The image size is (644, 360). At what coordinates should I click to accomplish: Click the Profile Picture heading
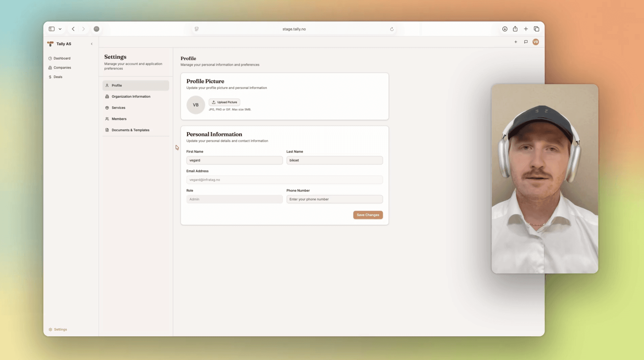pos(205,81)
